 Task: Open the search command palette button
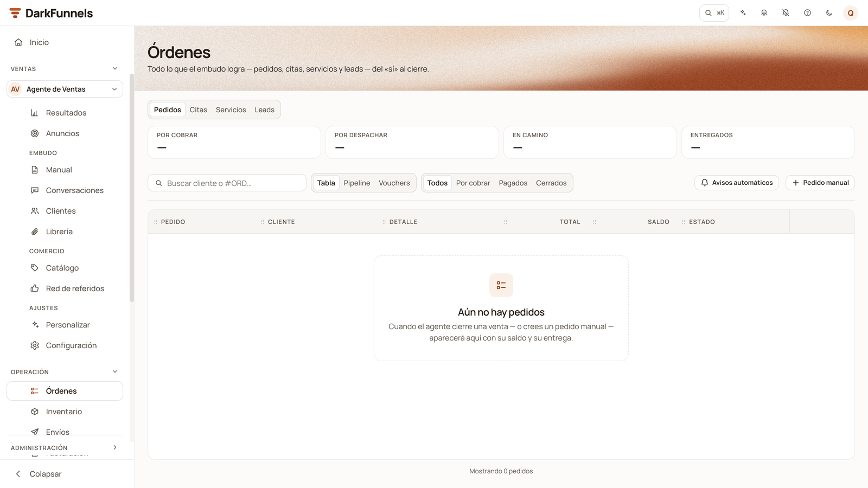pos(714,13)
